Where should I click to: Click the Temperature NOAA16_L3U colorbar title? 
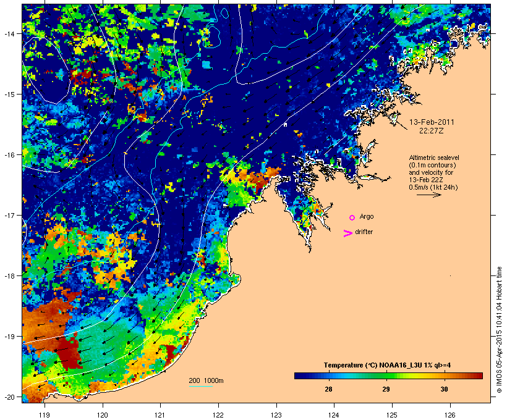[x=387, y=365]
